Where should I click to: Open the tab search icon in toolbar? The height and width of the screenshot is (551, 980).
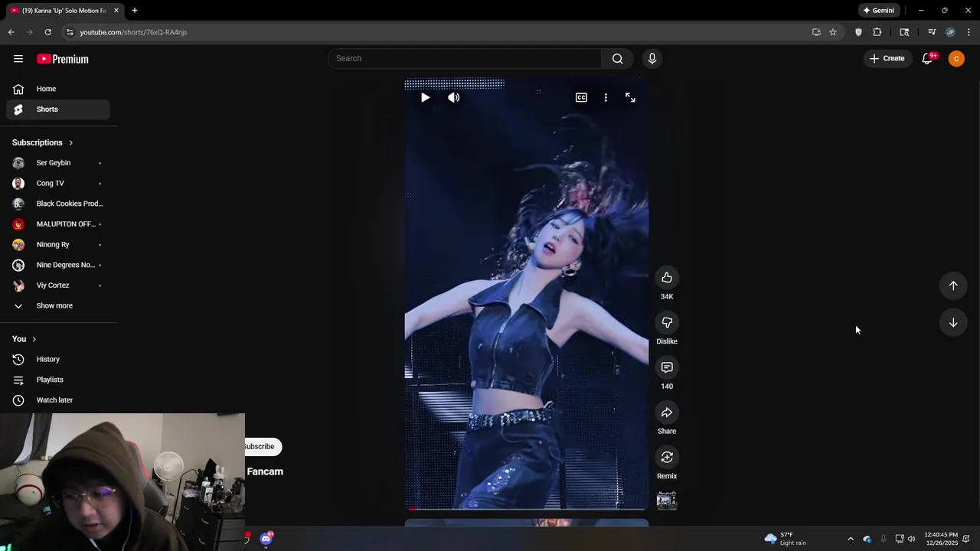[904, 32]
